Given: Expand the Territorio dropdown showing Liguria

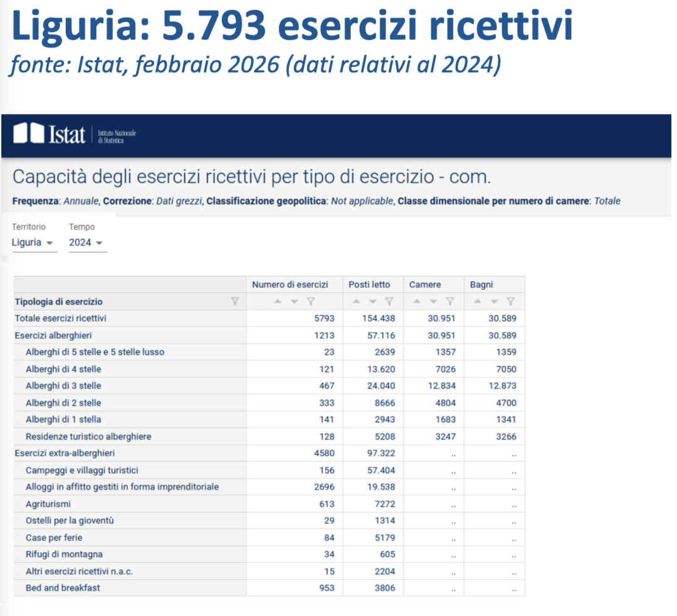Looking at the screenshot, I should pyautogui.click(x=34, y=243).
